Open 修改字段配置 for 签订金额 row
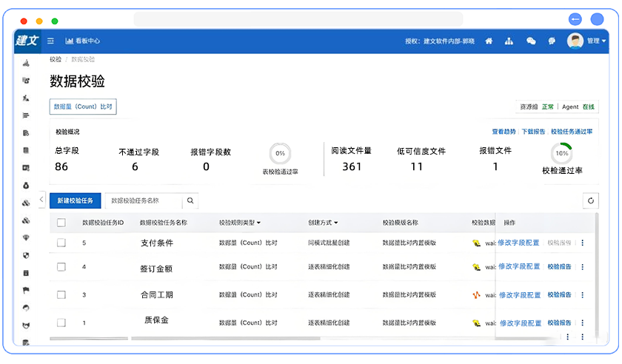622x364 pixels. click(x=519, y=266)
